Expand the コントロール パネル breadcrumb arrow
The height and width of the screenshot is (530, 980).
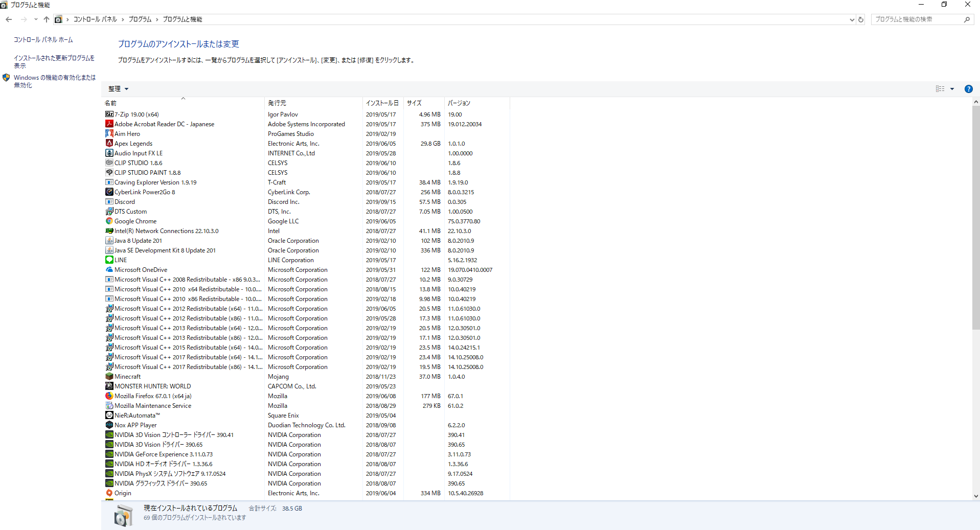[123, 19]
